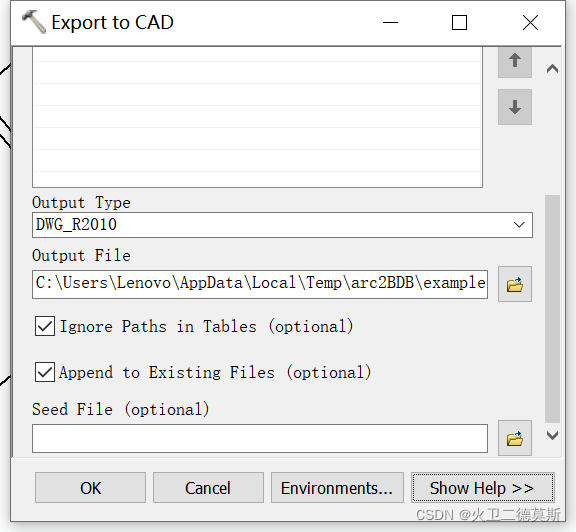Click OK to run the export

(90, 488)
